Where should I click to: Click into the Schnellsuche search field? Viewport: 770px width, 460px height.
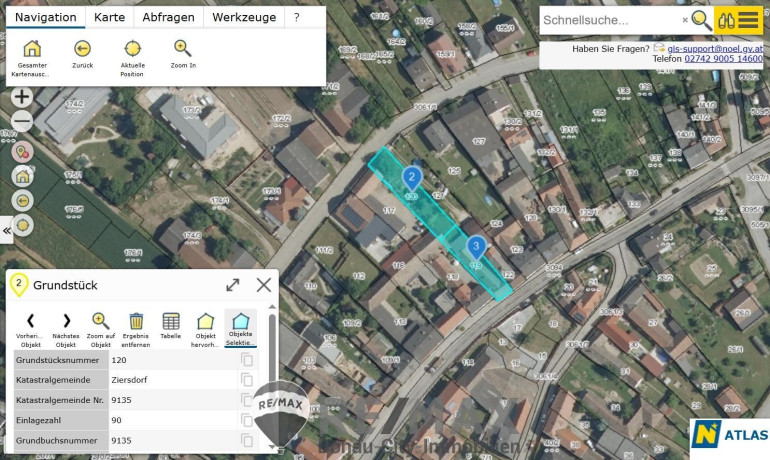tap(610, 20)
